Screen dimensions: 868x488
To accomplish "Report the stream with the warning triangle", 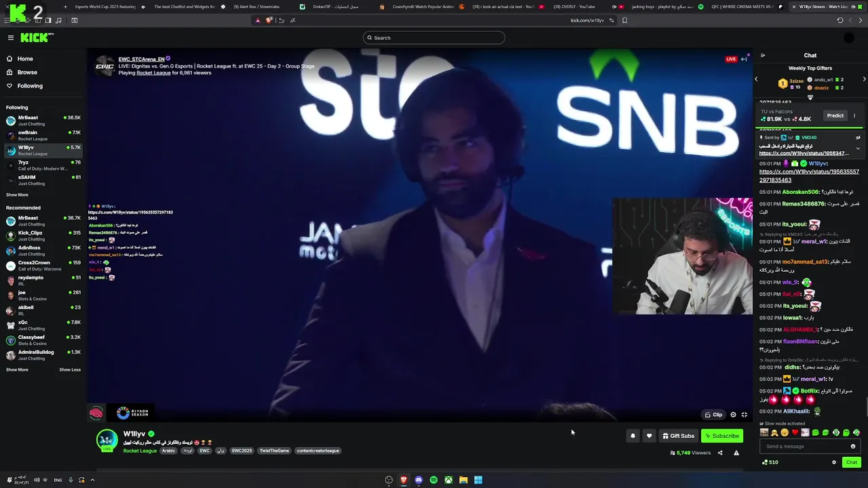I will pos(736,453).
